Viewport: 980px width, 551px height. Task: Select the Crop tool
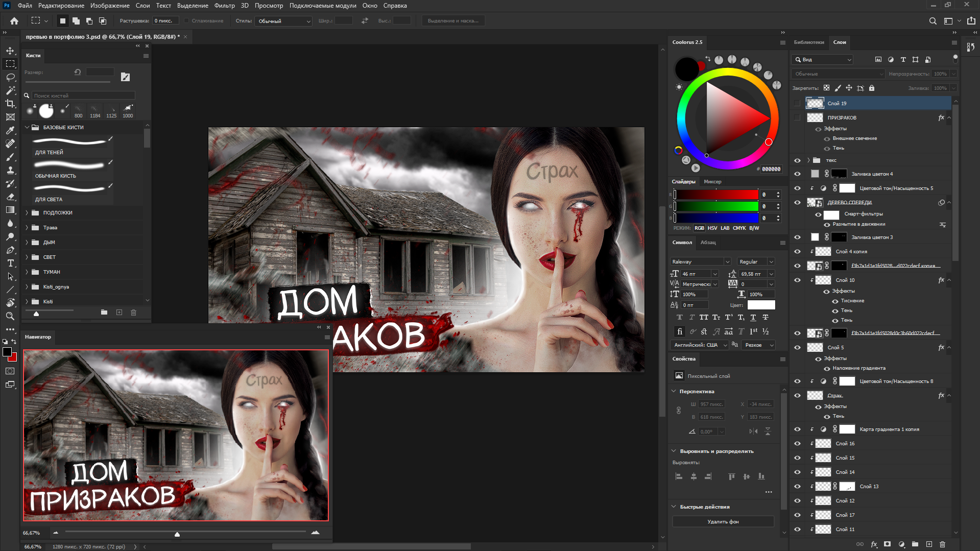[x=10, y=104]
